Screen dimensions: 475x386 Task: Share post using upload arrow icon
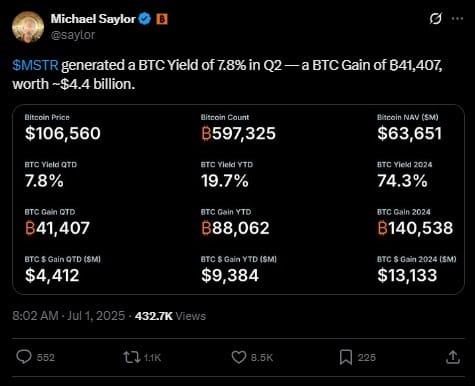point(453,357)
